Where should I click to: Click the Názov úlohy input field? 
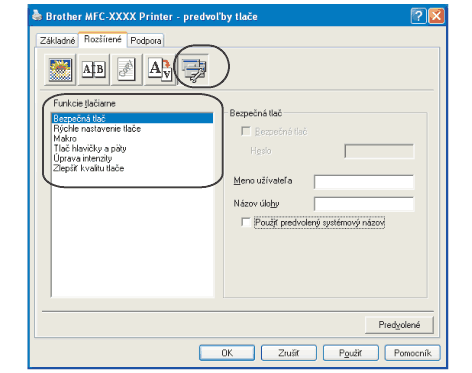(364, 204)
